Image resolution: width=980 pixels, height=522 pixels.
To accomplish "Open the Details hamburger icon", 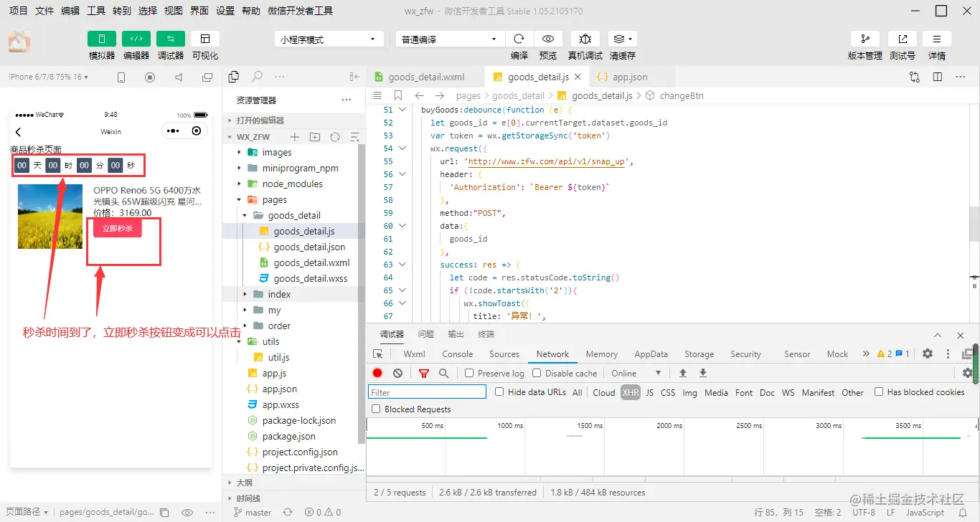I will click(x=937, y=39).
